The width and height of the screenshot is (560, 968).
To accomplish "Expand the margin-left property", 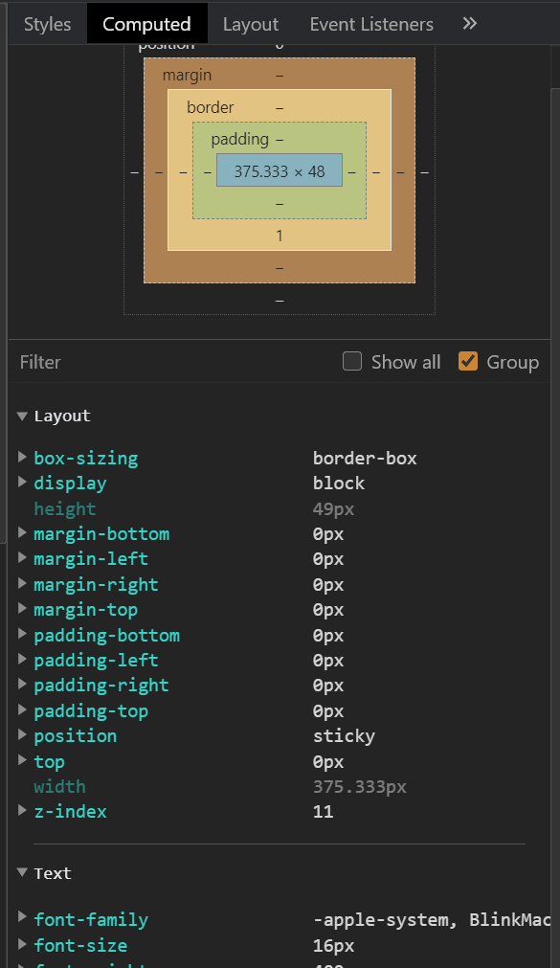I will point(22,558).
